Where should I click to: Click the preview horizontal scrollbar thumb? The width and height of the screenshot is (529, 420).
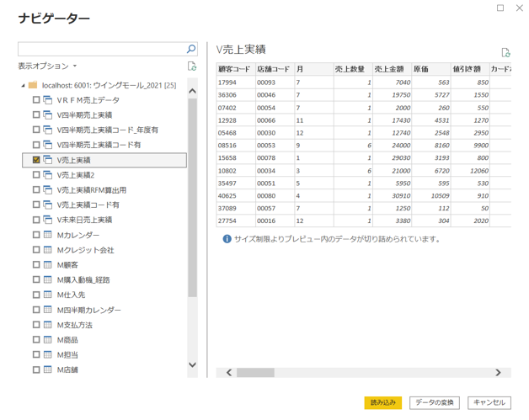(x=255, y=373)
